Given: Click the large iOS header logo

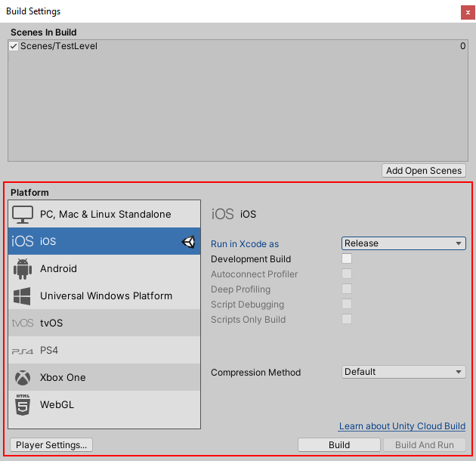Looking at the screenshot, I should pyautogui.click(x=223, y=214).
